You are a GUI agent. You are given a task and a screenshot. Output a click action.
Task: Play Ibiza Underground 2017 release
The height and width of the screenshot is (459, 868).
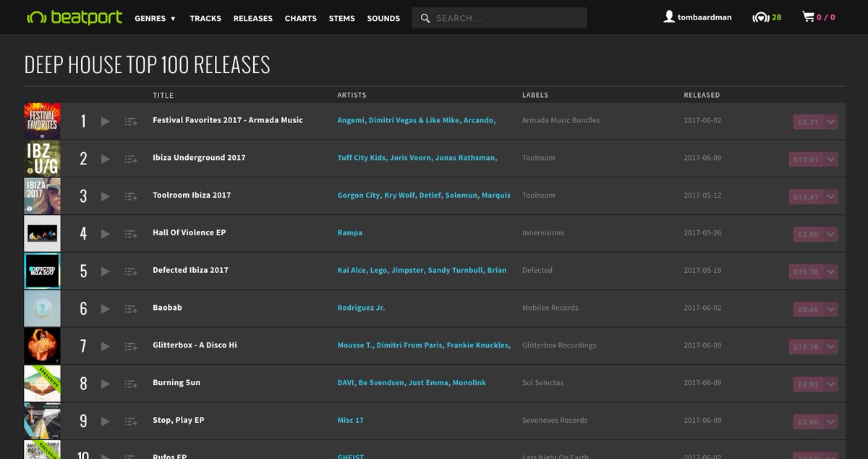pyautogui.click(x=106, y=159)
